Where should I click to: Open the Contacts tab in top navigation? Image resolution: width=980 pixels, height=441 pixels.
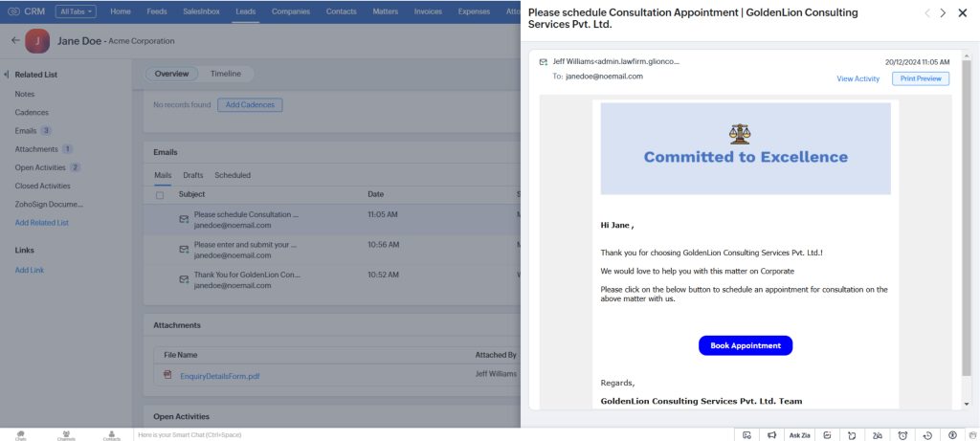pos(342,11)
